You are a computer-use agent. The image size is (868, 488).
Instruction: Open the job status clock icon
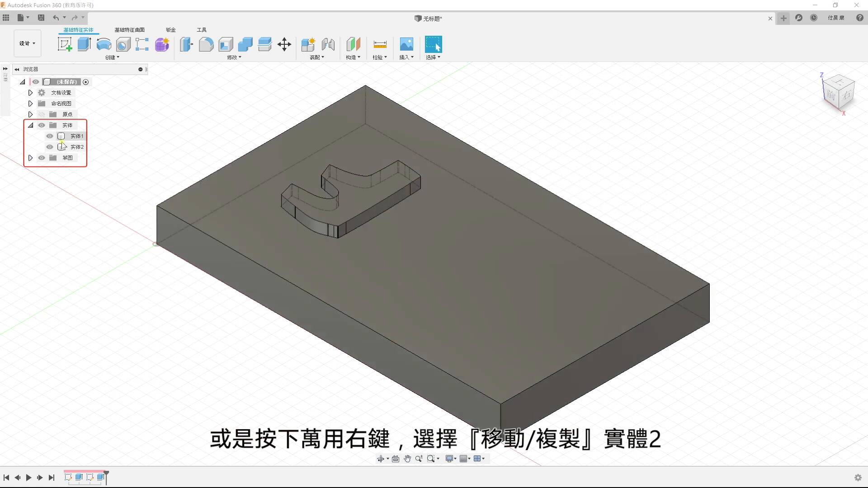[x=814, y=18]
